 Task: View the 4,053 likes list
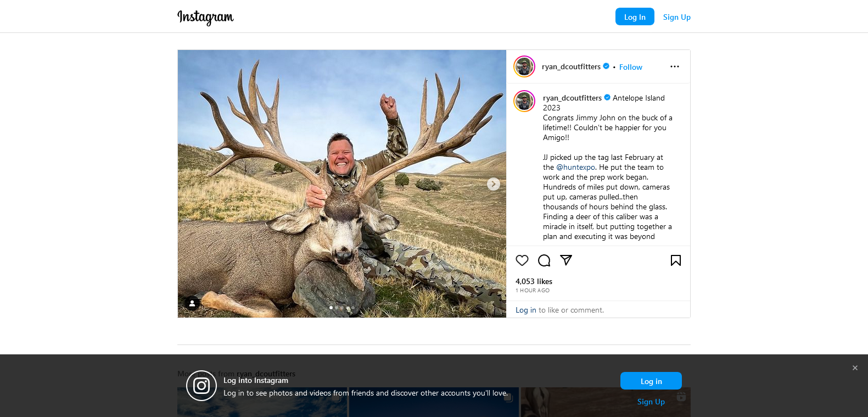point(534,281)
